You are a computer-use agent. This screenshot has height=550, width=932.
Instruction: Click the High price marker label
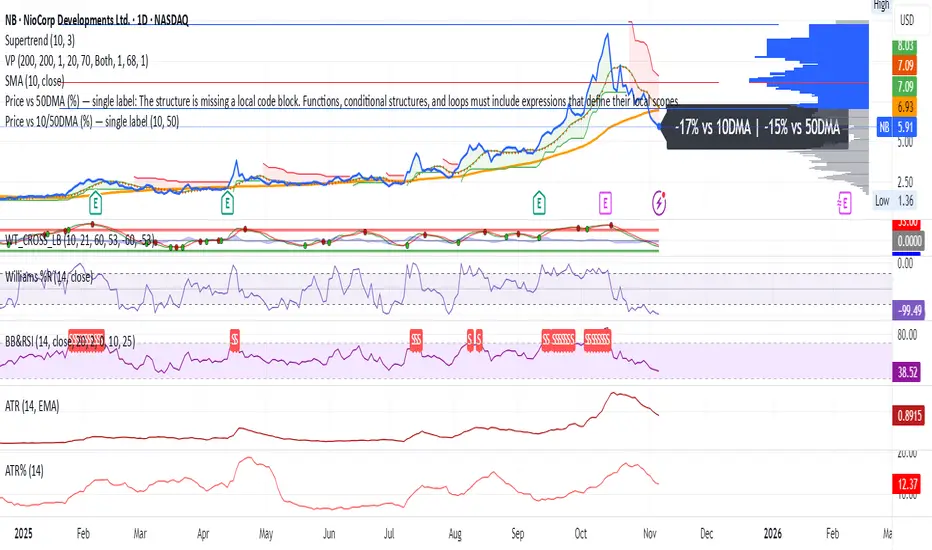(881, 5)
